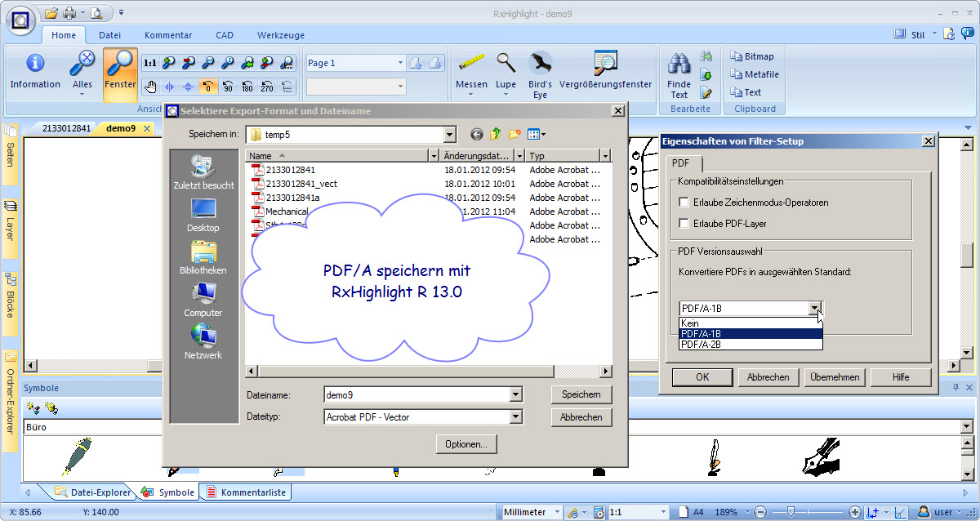
Task: Open the Speichern in folder dropdown
Action: click(449, 135)
